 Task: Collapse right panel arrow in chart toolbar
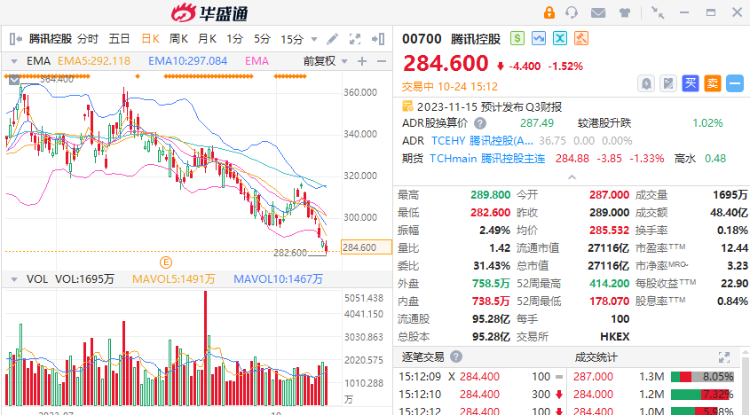378,39
